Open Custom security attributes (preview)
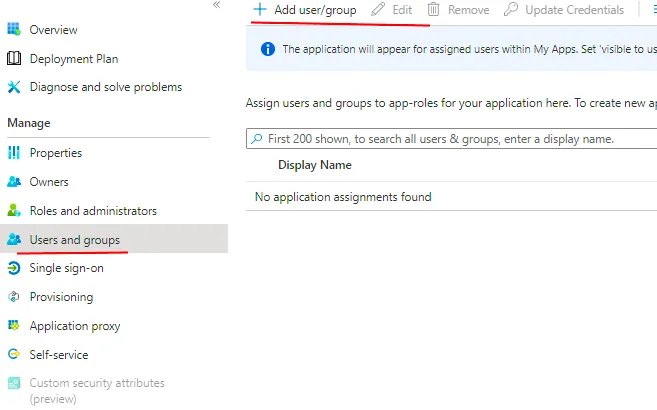This screenshot has width=657, height=410. click(x=97, y=390)
